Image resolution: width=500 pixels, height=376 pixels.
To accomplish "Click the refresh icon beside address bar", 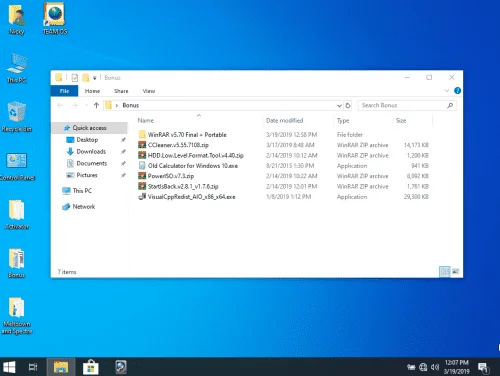I will pos(348,106).
